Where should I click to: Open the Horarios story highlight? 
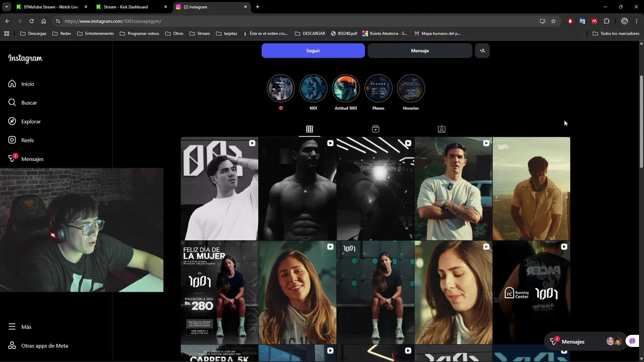tap(411, 88)
